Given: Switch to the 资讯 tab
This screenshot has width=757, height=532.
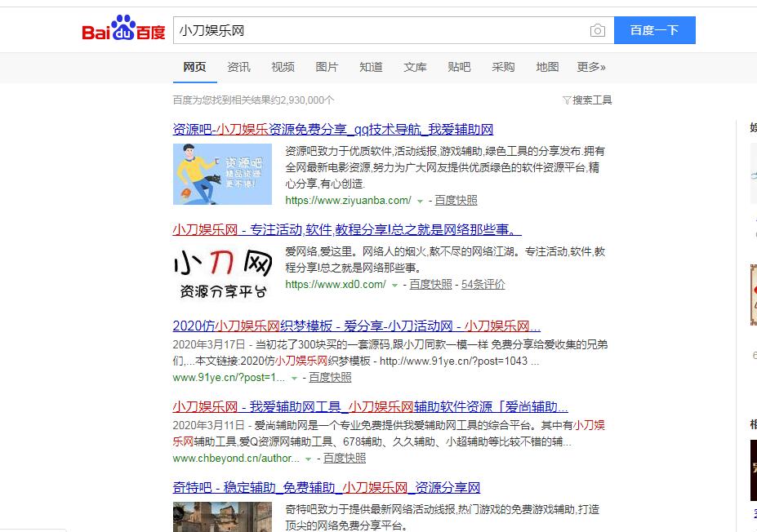Looking at the screenshot, I should [238, 67].
